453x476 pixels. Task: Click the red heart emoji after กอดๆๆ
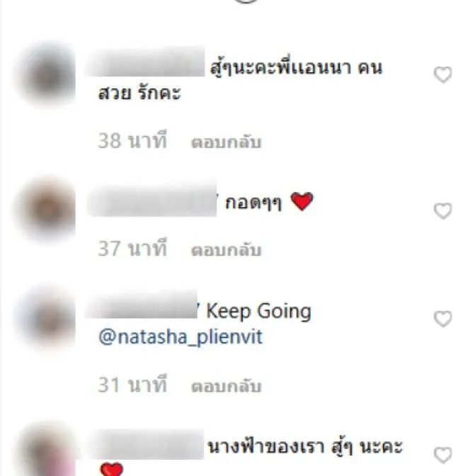click(302, 201)
